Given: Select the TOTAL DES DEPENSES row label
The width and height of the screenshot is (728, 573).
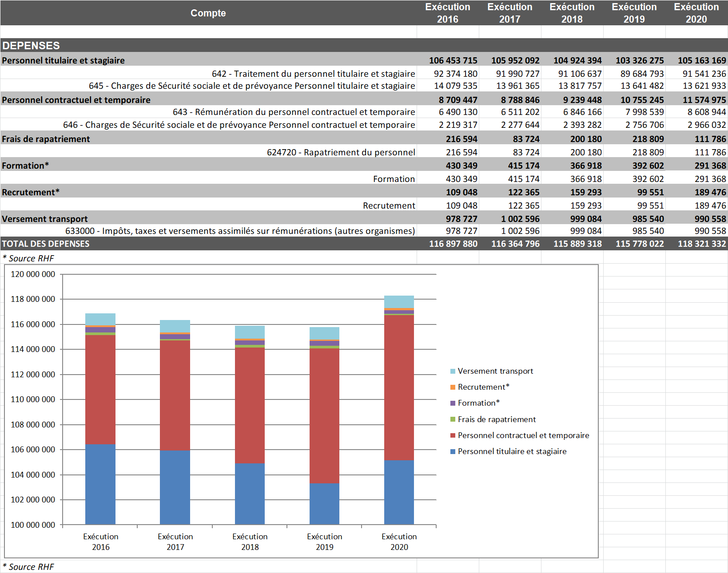Looking at the screenshot, I should [46, 244].
